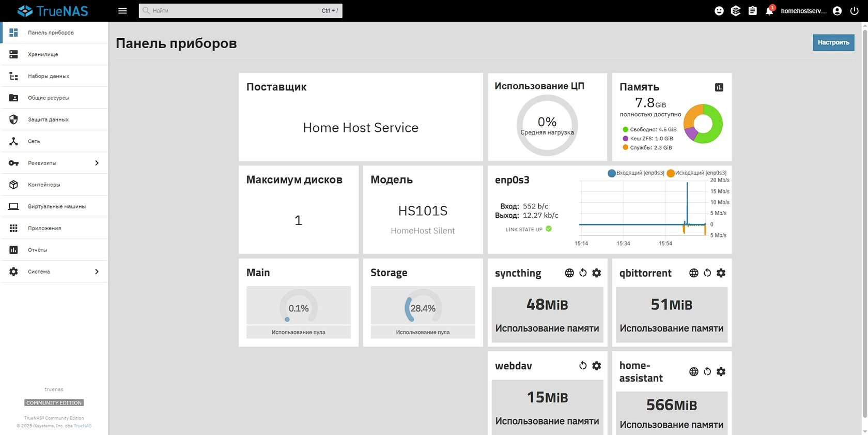Viewport: 868px width, 435px height.
Task: Click the Выход: 12.27 kb/c value
Action: (x=526, y=215)
